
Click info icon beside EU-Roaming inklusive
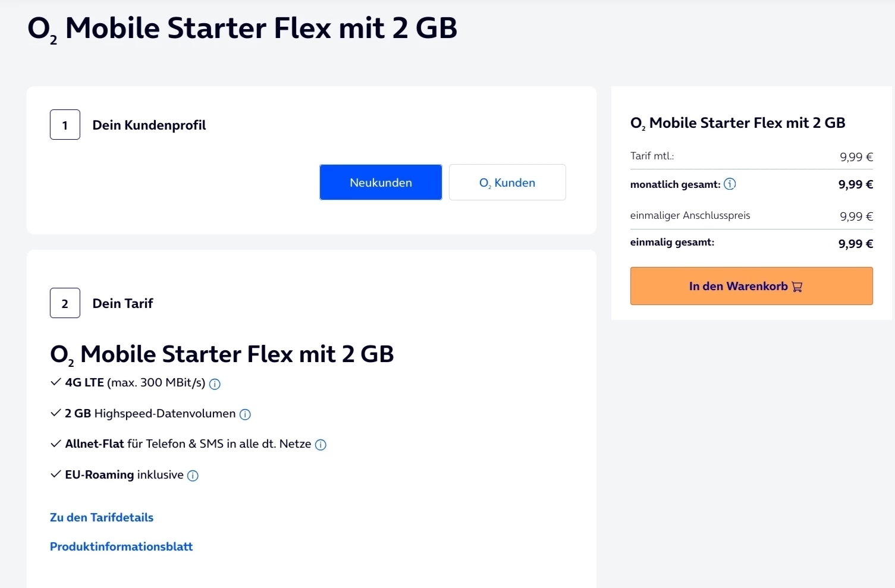(x=193, y=476)
